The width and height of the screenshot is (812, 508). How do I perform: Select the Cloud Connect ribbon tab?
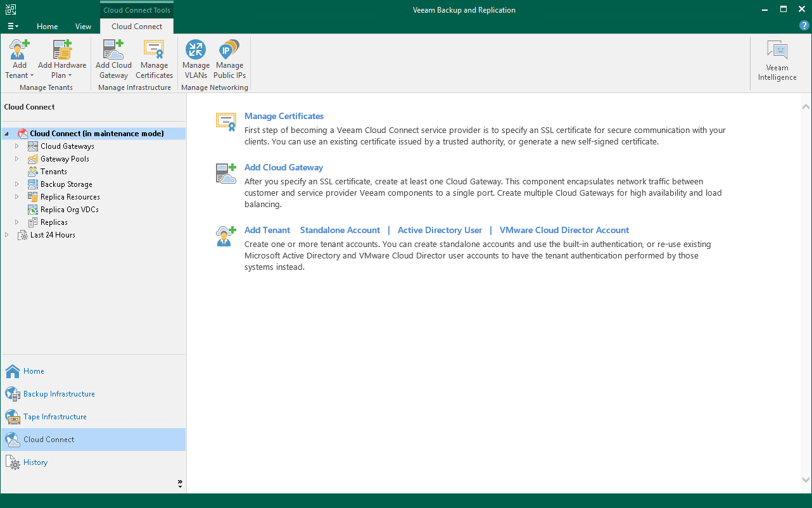coord(137,27)
